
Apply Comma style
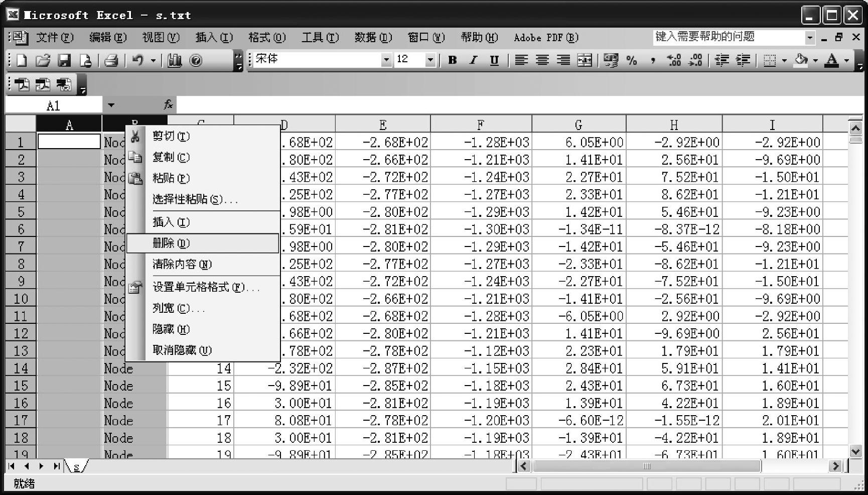coord(652,60)
